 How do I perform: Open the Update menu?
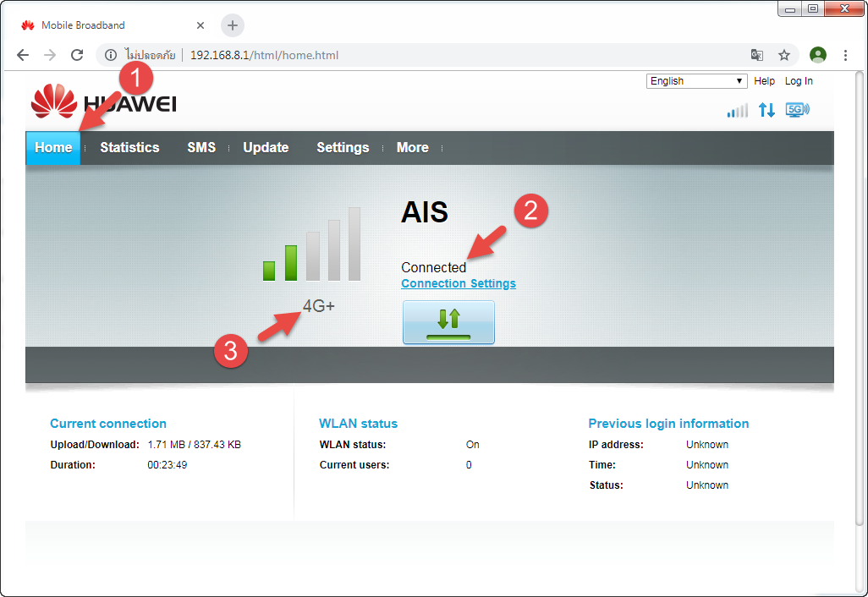click(x=266, y=148)
